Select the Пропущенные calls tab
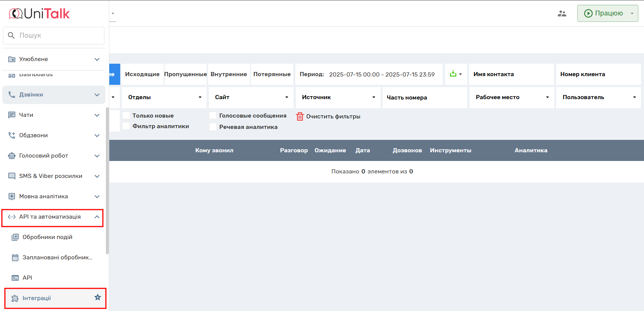The image size is (644, 311). coord(185,74)
